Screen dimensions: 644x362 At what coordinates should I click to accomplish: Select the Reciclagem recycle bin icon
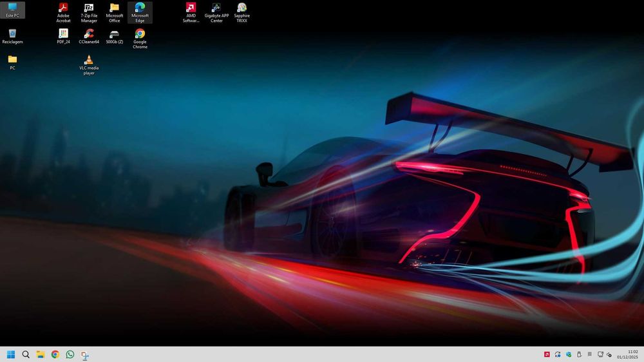point(12,36)
